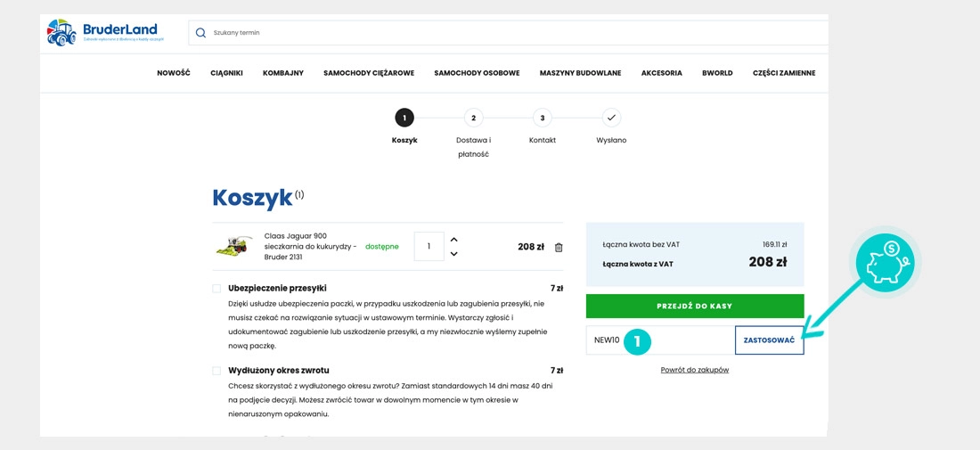The height and width of the screenshot is (450, 980).
Task: Decrease product quantity with the down arrow
Action: (x=454, y=254)
